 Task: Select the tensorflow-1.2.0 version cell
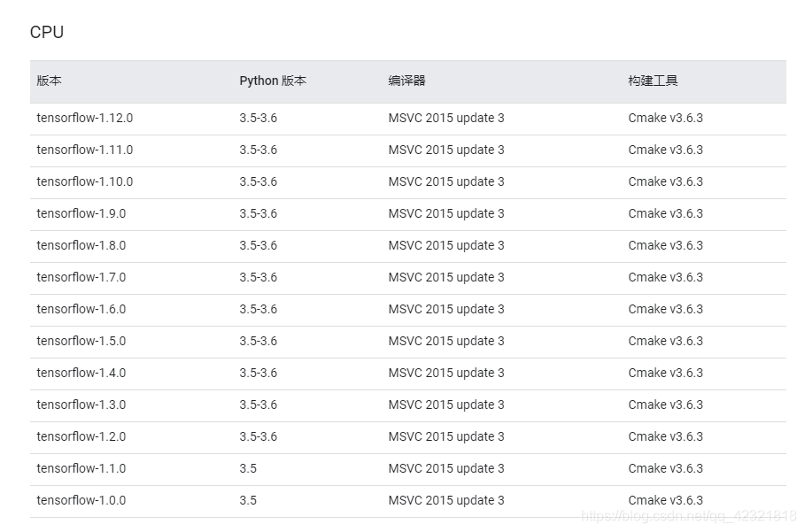click(x=81, y=436)
